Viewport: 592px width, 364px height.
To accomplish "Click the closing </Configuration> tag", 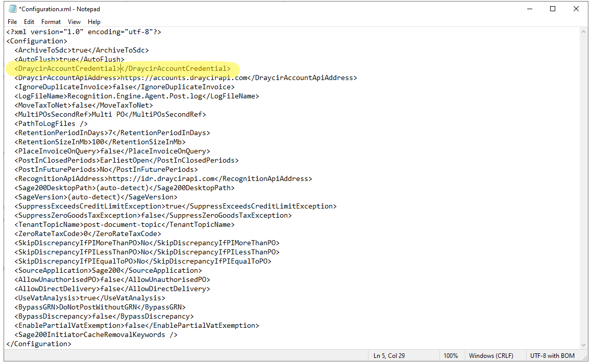I will tap(39, 344).
